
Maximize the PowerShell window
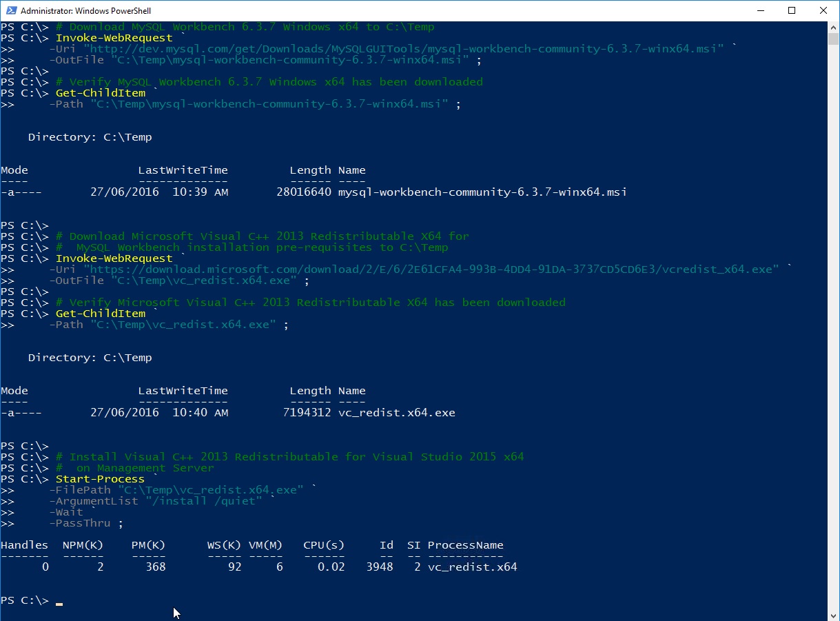pos(792,10)
